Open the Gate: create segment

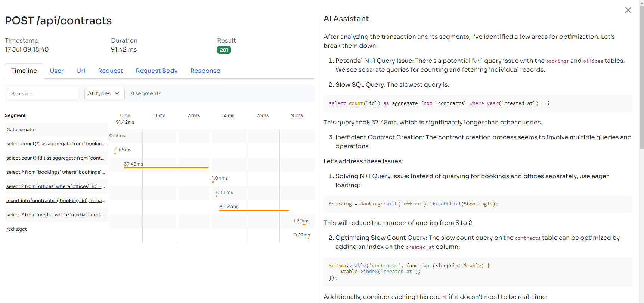coord(20,130)
